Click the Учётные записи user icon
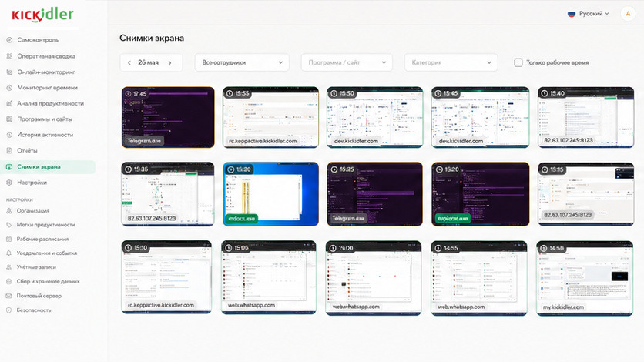This screenshot has height=362, width=644. 9,266
